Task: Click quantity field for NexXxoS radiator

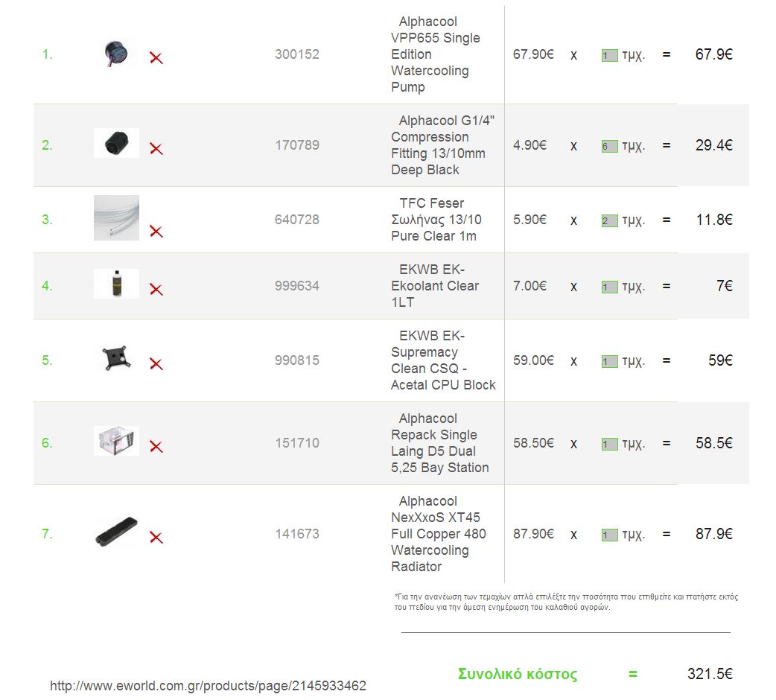Action: pos(610,535)
